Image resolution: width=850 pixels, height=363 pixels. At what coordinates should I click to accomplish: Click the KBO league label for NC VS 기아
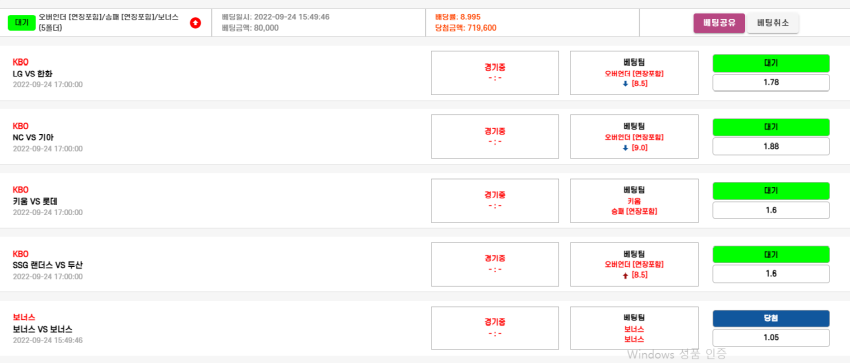(x=20, y=126)
